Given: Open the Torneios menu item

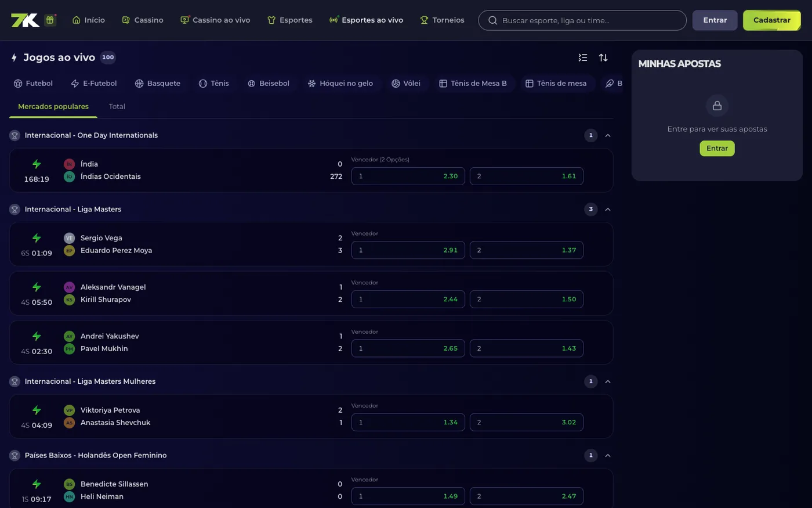Looking at the screenshot, I should click(x=442, y=20).
